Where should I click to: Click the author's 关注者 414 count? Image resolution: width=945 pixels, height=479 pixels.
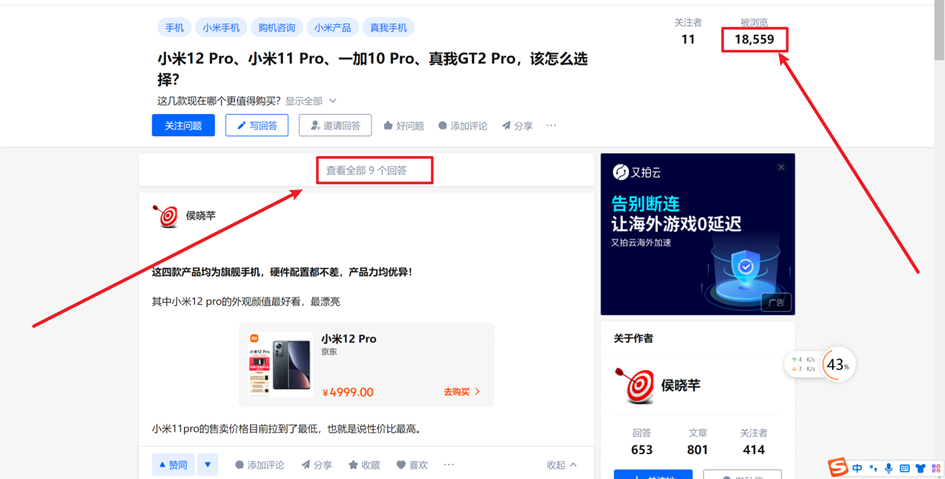click(x=753, y=443)
